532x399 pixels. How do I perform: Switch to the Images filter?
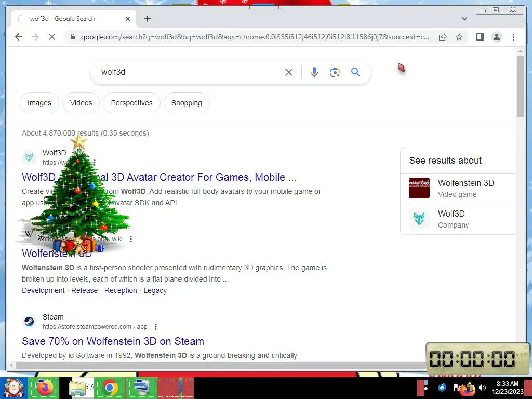tap(39, 103)
